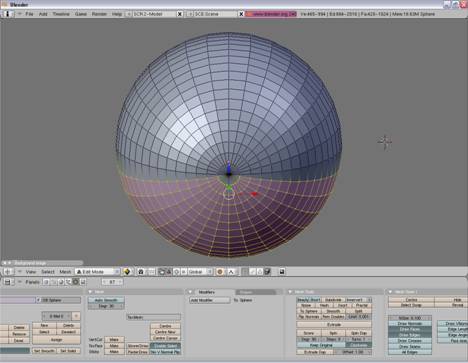This screenshot has width=468, height=363.
Task: Select the translate manipulator triangle icon
Action: pos(169,272)
